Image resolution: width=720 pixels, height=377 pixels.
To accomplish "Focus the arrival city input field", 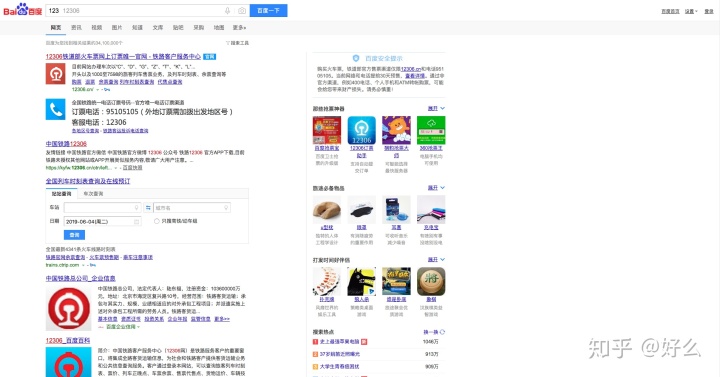I will pyautogui.click(x=192, y=208).
